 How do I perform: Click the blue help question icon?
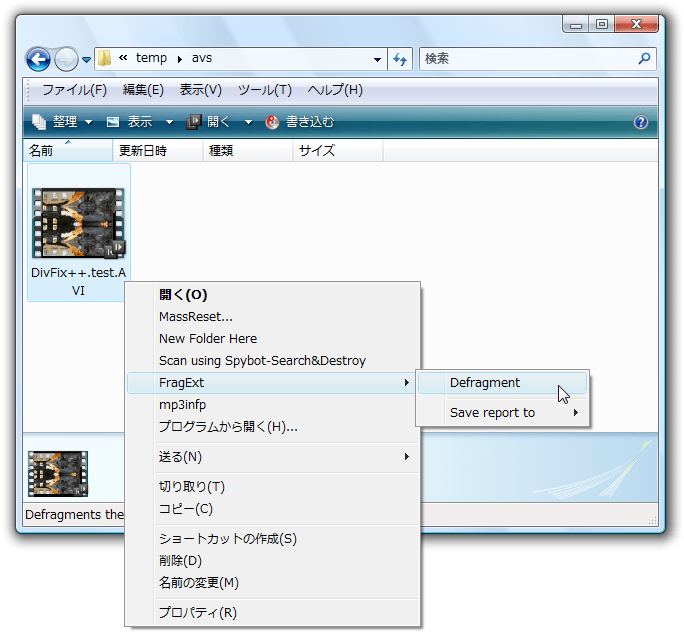641,122
